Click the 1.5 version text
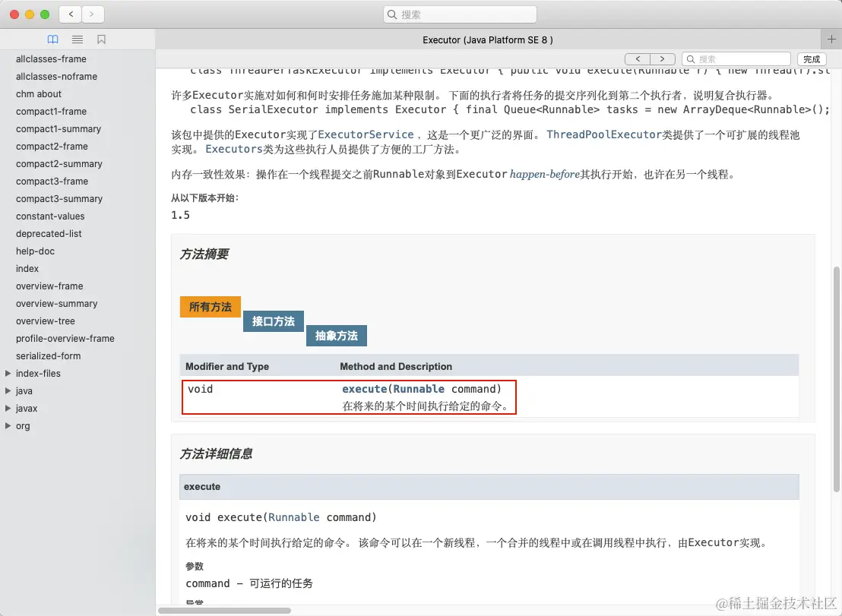This screenshot has width=842, height=616. point(180,215)
